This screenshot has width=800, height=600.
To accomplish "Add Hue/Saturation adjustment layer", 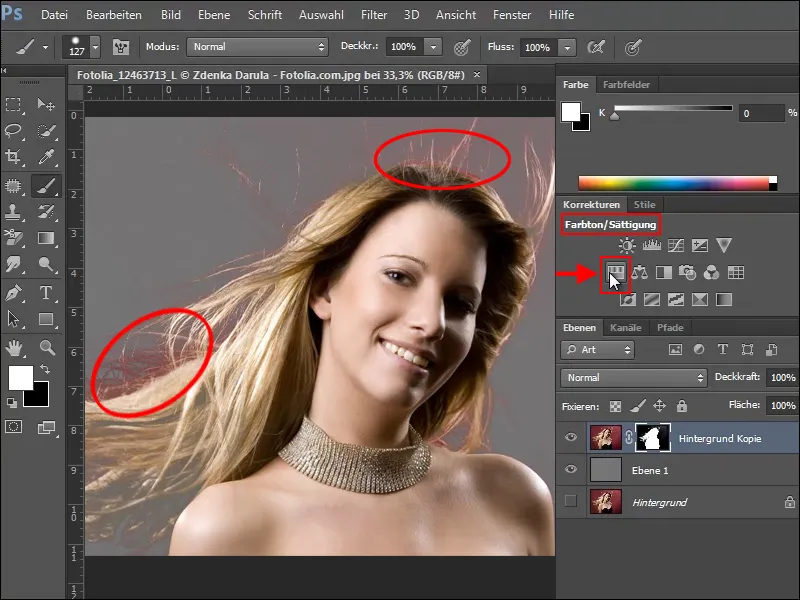I will pyautogui.click(x=616, y=272).
